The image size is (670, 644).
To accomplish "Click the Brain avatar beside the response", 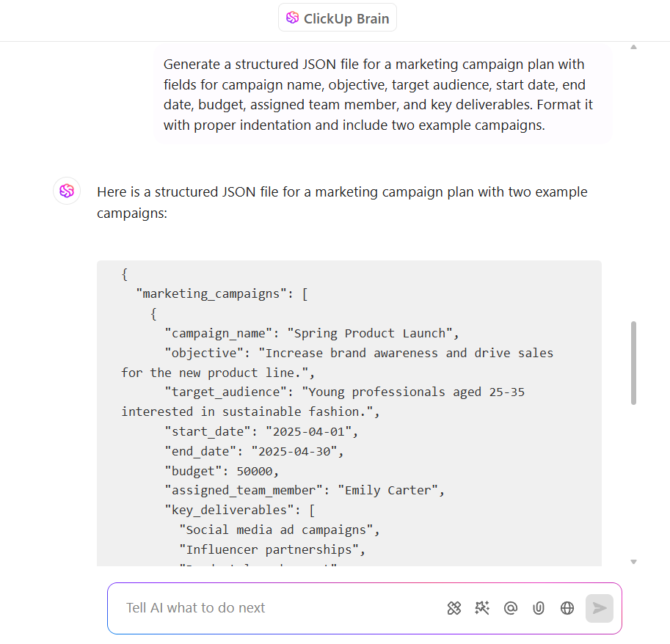I will tap(67, 191).
